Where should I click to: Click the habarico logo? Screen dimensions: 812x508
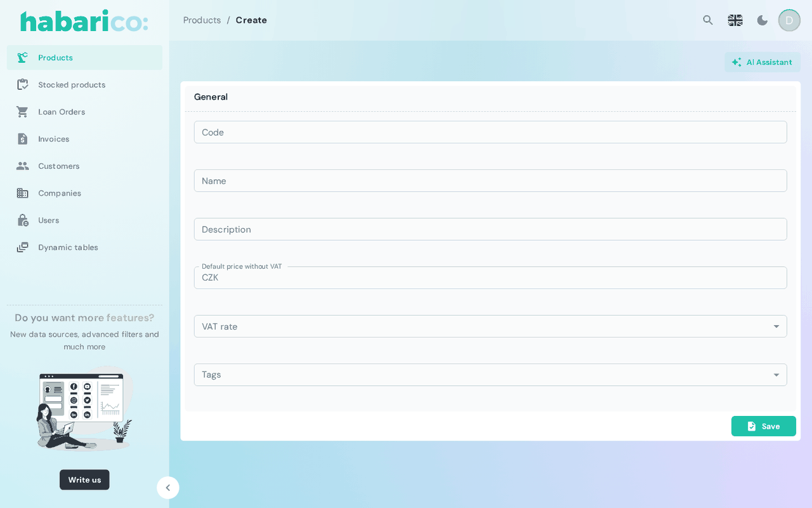pos(84,21)
